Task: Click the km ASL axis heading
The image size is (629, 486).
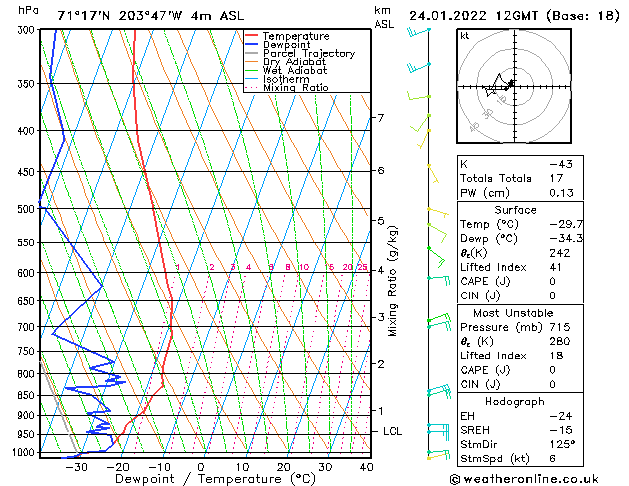Action: (384, 17)
